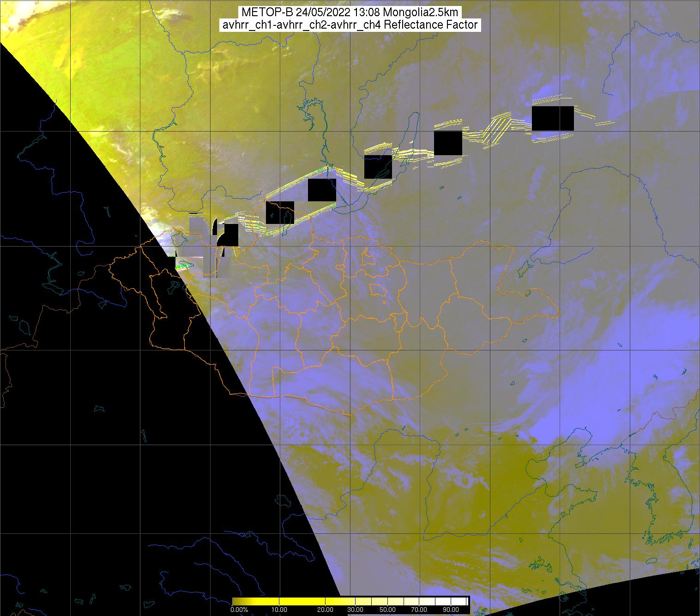This screenshot has width=700, height=616.
Task: Click the avhrr_ch1-avhrr_ch2-avhrr_ch4 Reflectance Factor caption
Action: (350, 25)
